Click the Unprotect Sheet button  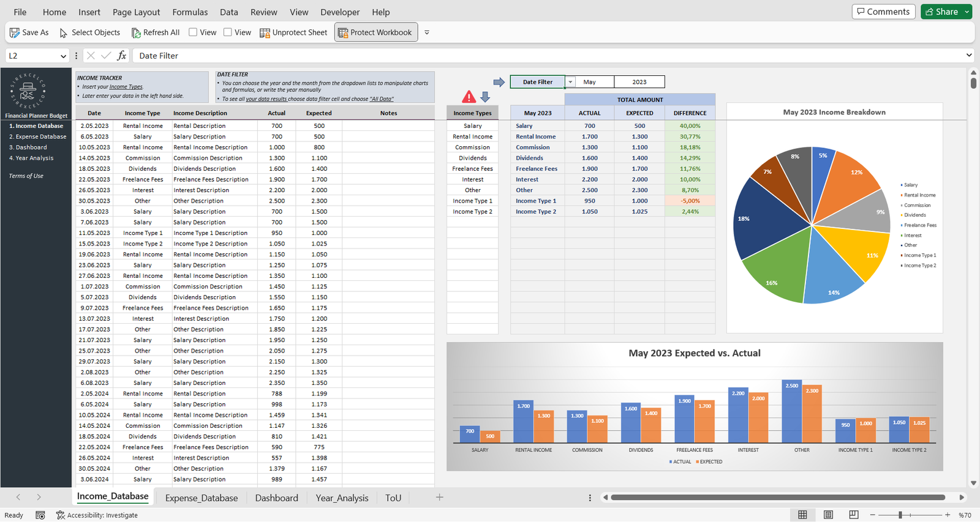point(293,32)
